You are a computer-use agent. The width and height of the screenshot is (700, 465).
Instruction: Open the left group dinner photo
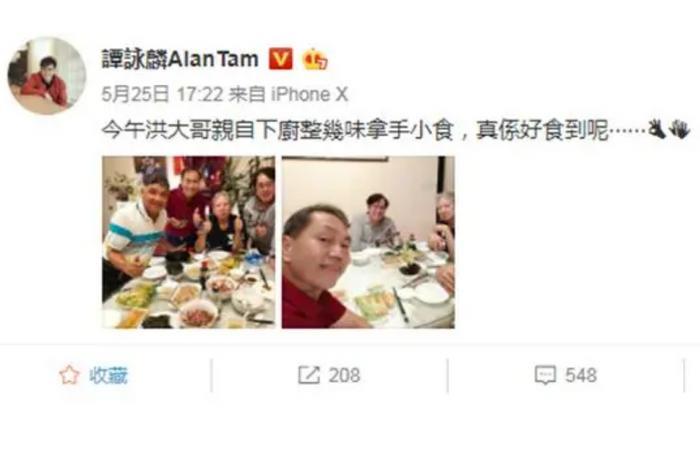pos(188,242)
